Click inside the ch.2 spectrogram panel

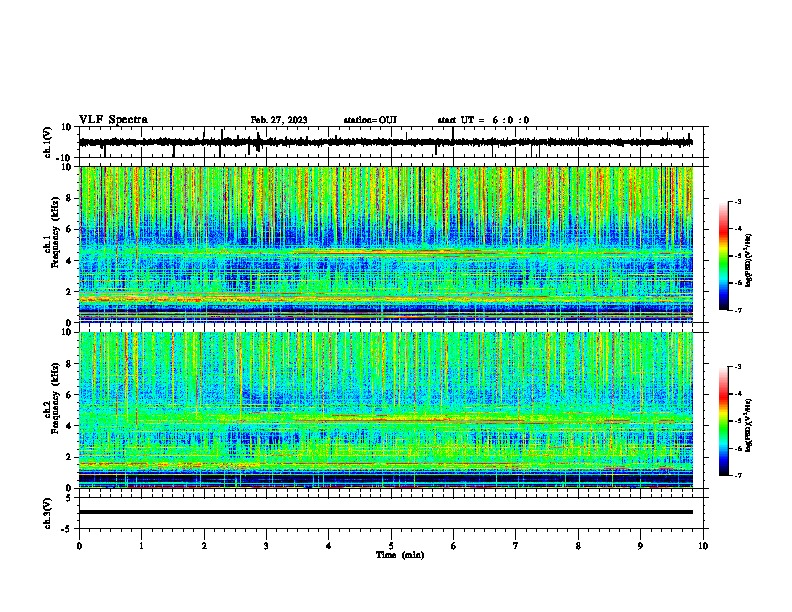pos(386,410)
